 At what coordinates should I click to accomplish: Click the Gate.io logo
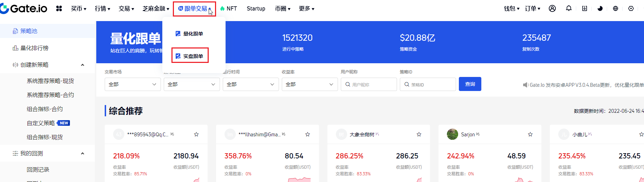click(x=24, y=8)
